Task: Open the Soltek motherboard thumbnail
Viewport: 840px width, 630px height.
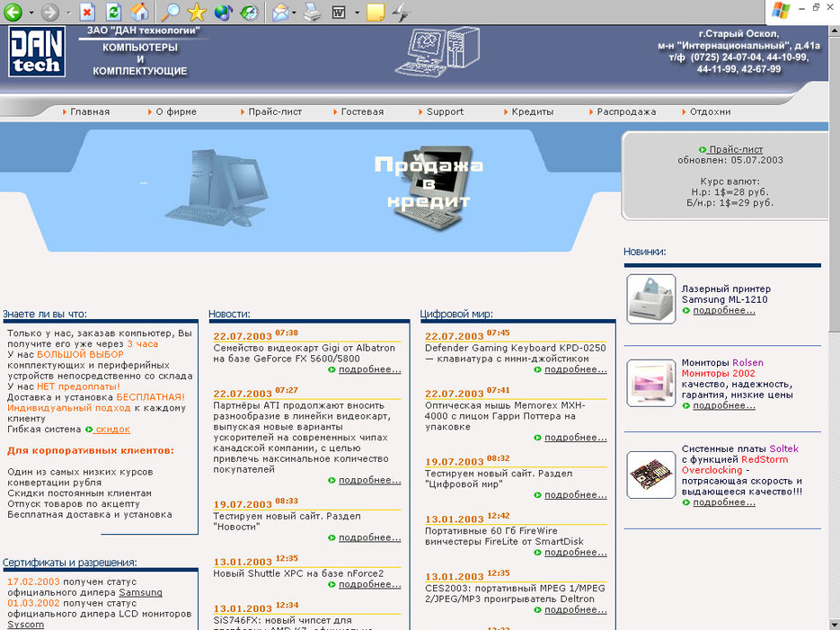Action: coord(651,475)
